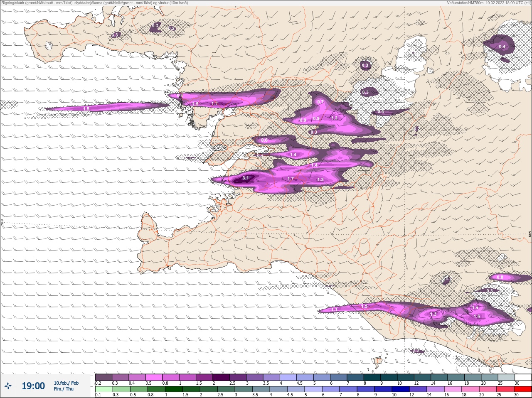Select the 0.2 swatch in the top legend row
Viewport: 532px width, 398px height.
[103, 377]
